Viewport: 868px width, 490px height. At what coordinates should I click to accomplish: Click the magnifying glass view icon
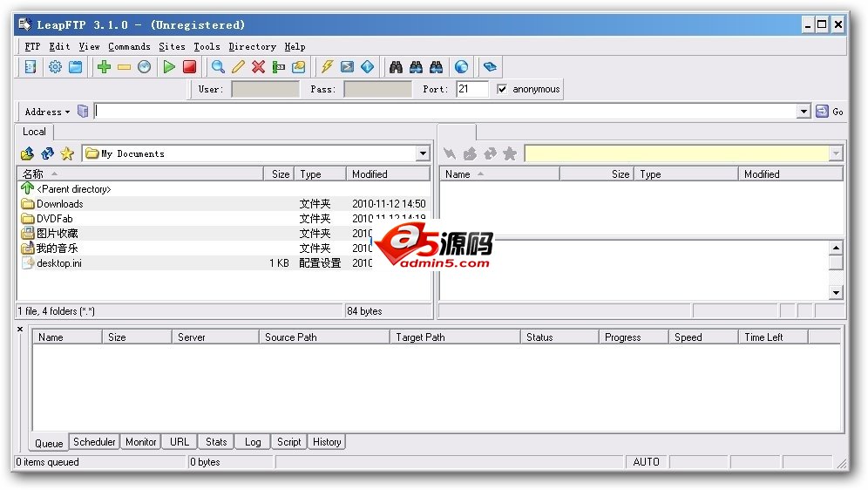pos(218,67)
